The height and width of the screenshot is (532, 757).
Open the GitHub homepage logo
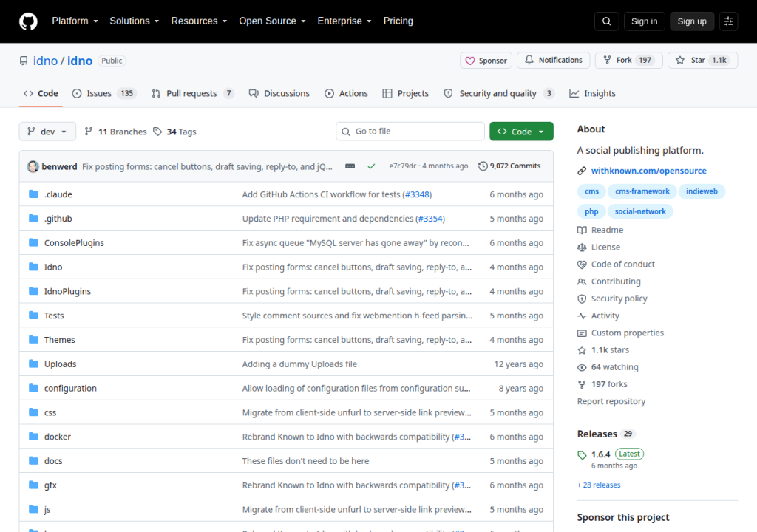coord(28,21)
